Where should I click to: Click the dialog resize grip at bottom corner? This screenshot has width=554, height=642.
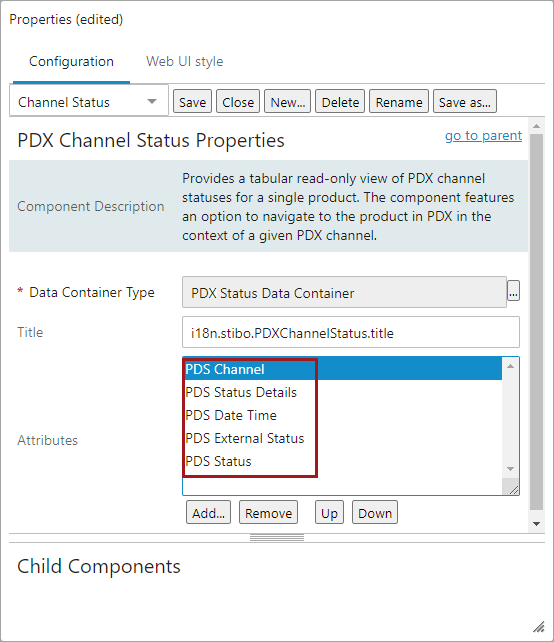click(539, 627)
